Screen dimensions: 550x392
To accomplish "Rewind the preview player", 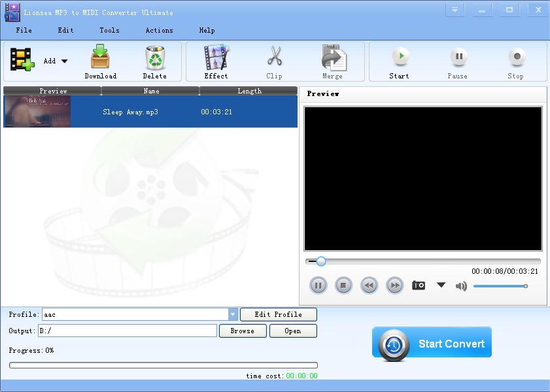I will [x=369, y=286].
